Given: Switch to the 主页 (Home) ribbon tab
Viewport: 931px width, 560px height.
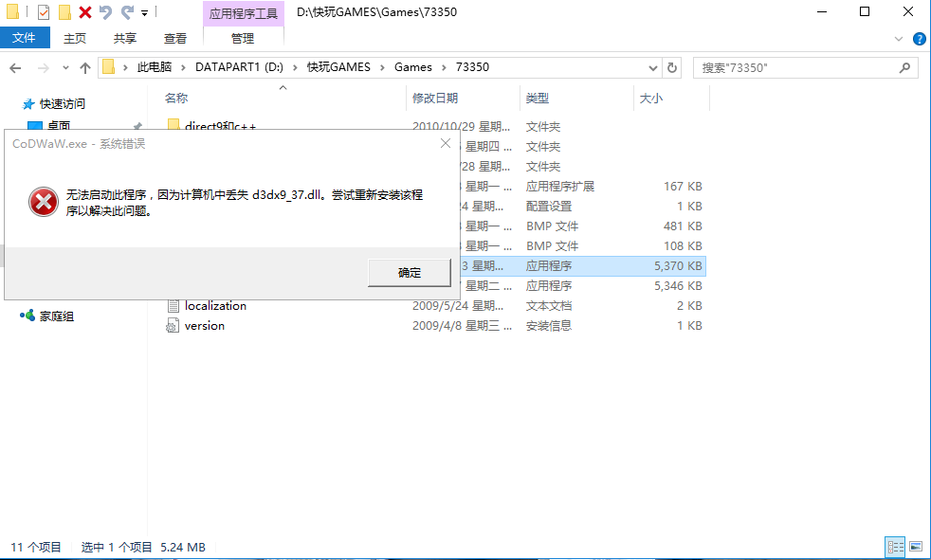Looking at the screenshot, I should click(75, 38).
